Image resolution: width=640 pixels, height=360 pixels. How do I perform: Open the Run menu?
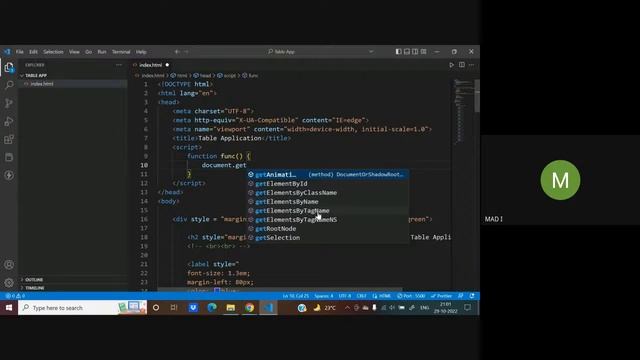point(102,52)
